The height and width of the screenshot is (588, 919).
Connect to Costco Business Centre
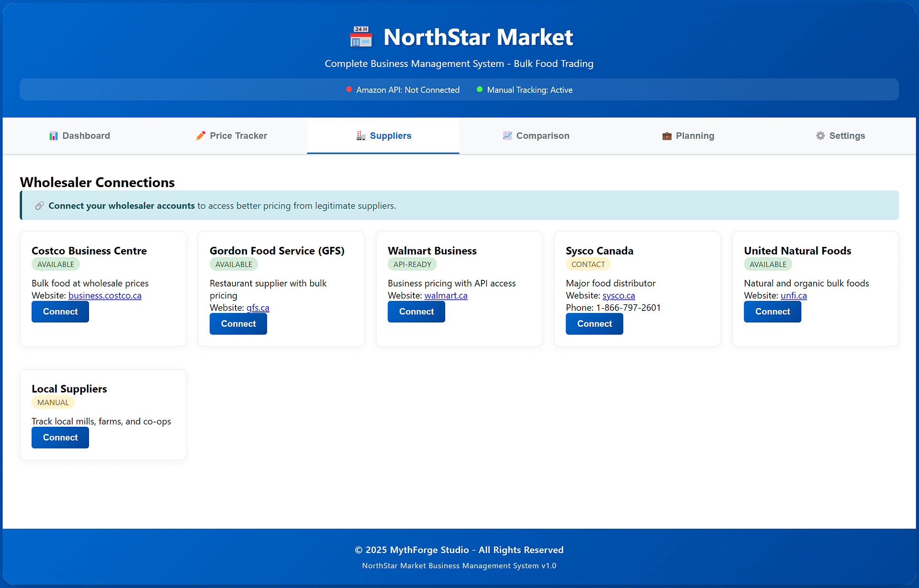60,311
